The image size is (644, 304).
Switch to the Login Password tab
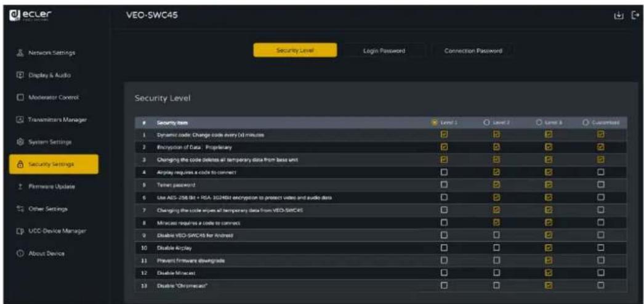coord(384,51)
